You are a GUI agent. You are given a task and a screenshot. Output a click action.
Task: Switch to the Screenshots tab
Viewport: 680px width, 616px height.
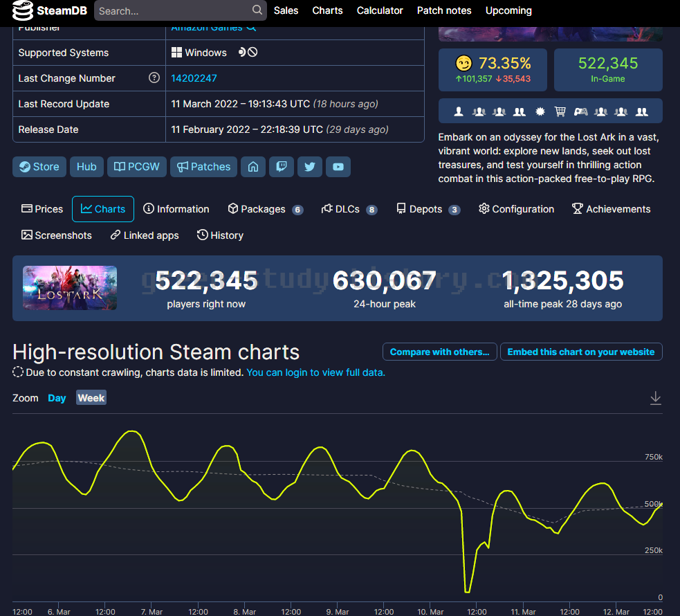point(57,235)
